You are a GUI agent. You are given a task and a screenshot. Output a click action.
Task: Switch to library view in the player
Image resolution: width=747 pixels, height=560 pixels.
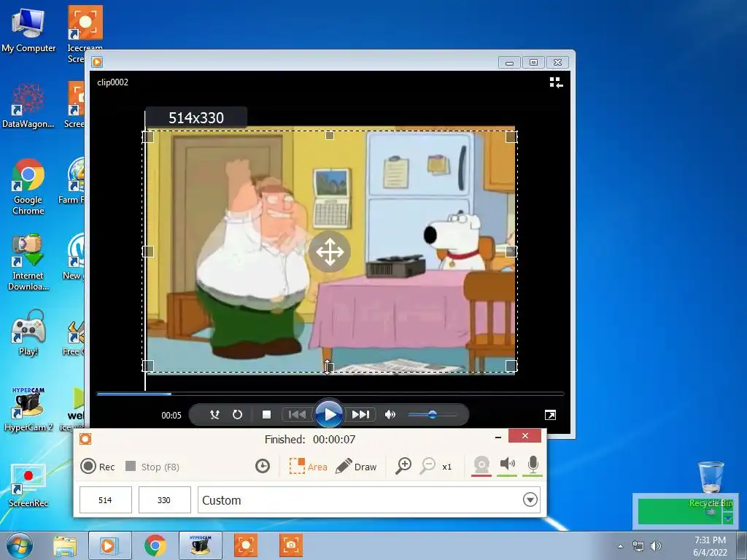point(556,83)
